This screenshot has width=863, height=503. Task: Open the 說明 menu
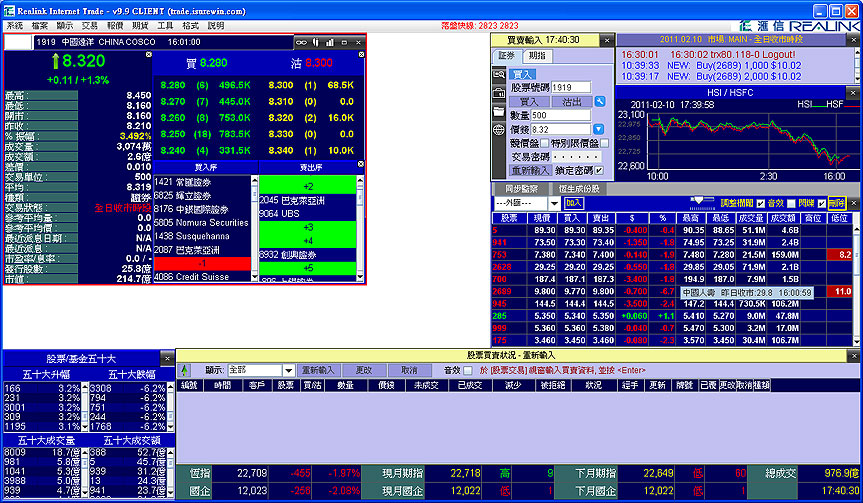[216, 25]
